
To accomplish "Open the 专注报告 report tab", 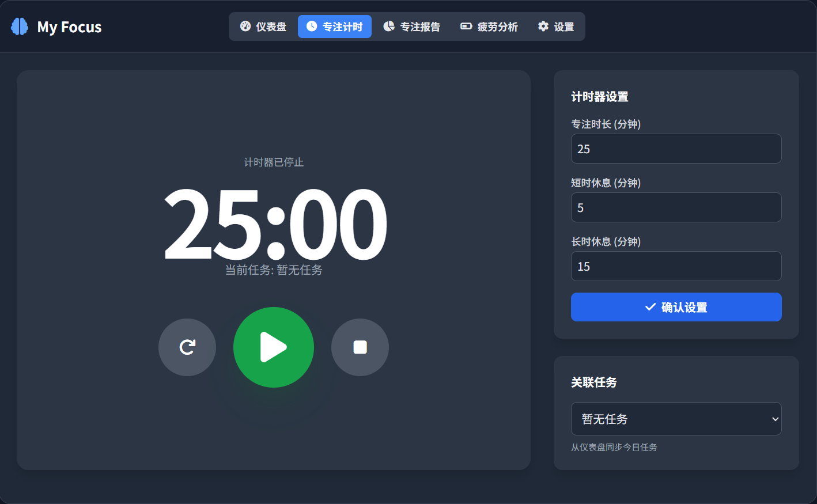I will point(411,26).
